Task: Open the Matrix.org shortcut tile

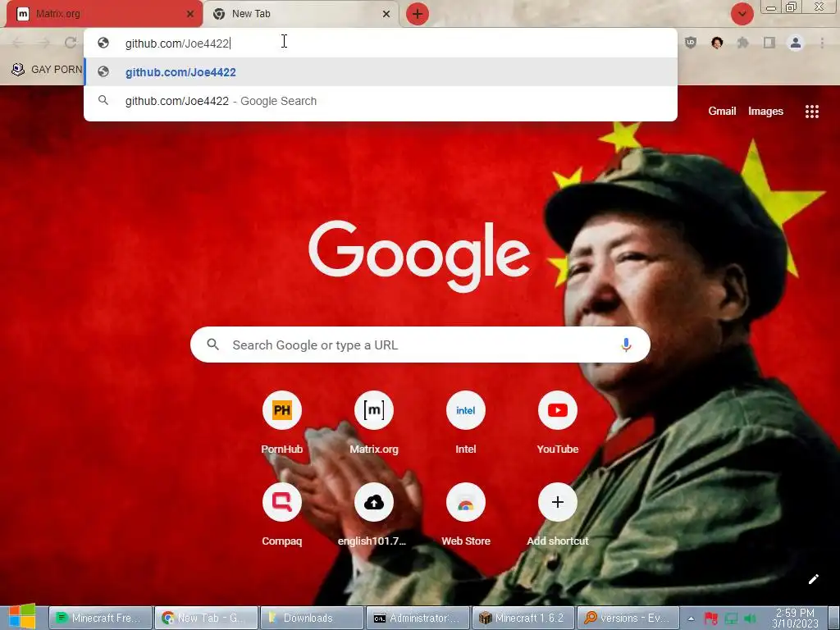Action: pyautogui.click(x=373, y=422)
